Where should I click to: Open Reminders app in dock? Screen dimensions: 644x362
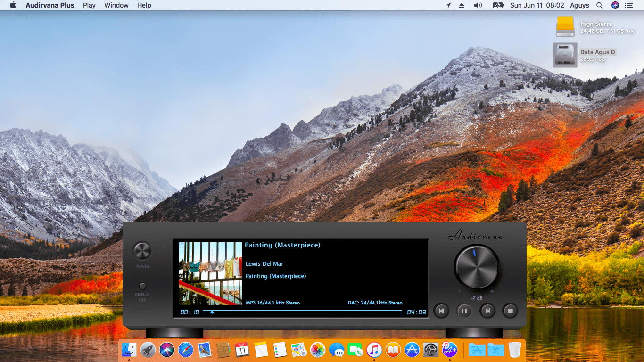(280, 350)
